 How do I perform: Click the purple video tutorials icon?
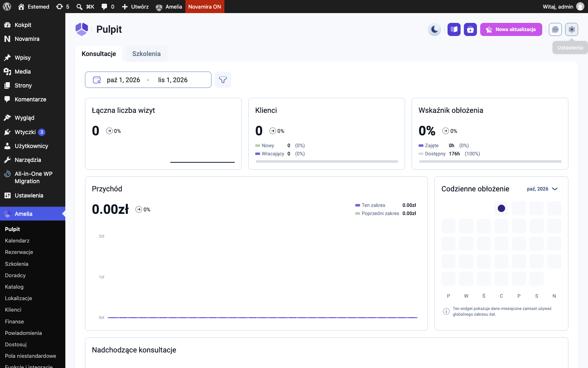[x=470, y=29]
